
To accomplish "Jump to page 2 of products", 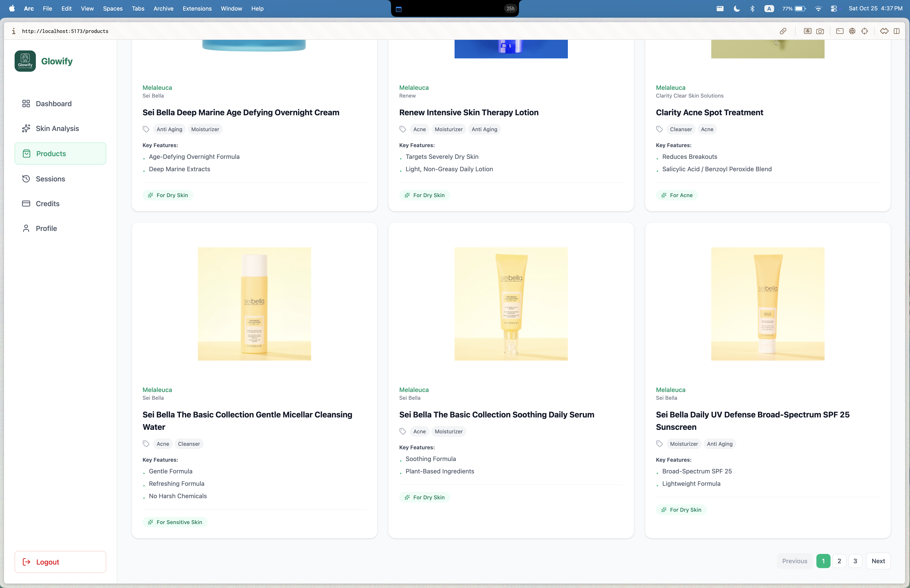I will pos(839,561).
